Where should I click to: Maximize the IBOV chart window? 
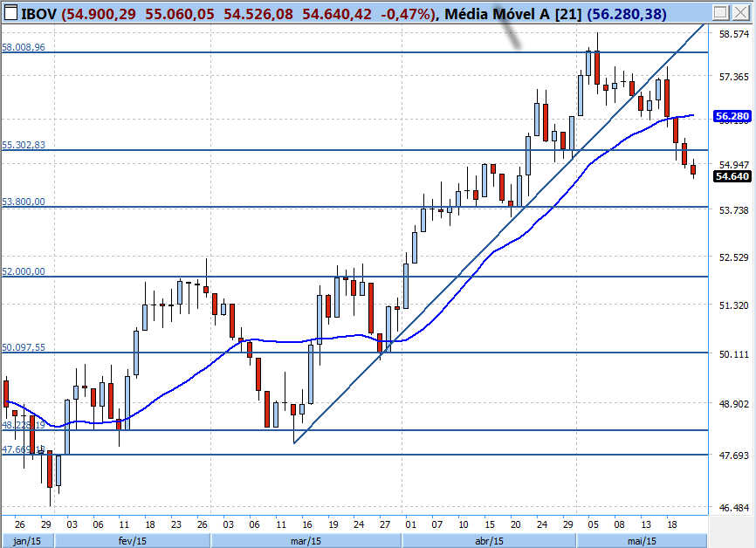[720, 13]
